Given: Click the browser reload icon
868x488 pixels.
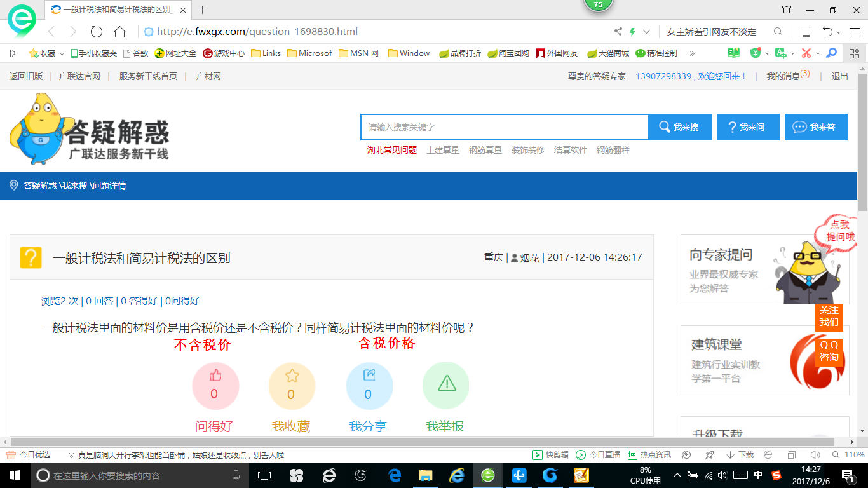Looking at the screenshot, I should tap(97, 32).
